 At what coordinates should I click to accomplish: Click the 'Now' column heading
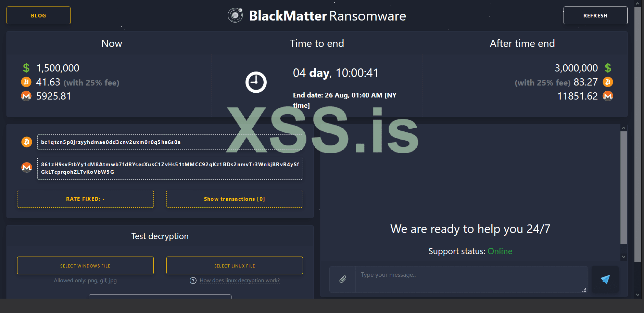click(x=112, y=43)
